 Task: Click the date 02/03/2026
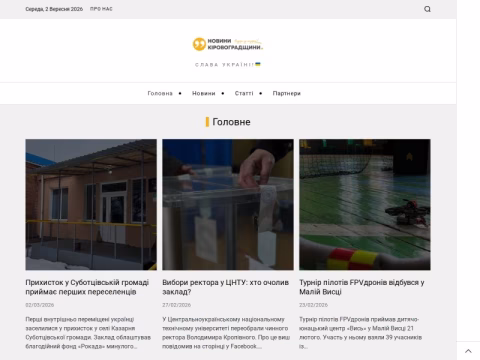click(x=40, y=305)
